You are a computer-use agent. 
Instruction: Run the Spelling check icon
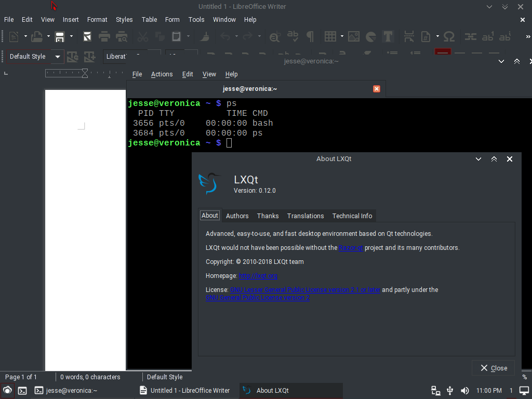coord(292,36)
